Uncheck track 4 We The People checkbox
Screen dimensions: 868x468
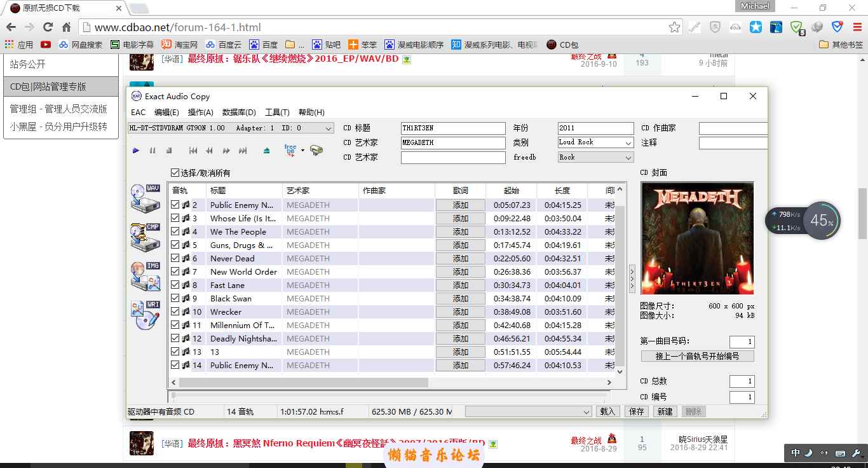click(175, 231)
